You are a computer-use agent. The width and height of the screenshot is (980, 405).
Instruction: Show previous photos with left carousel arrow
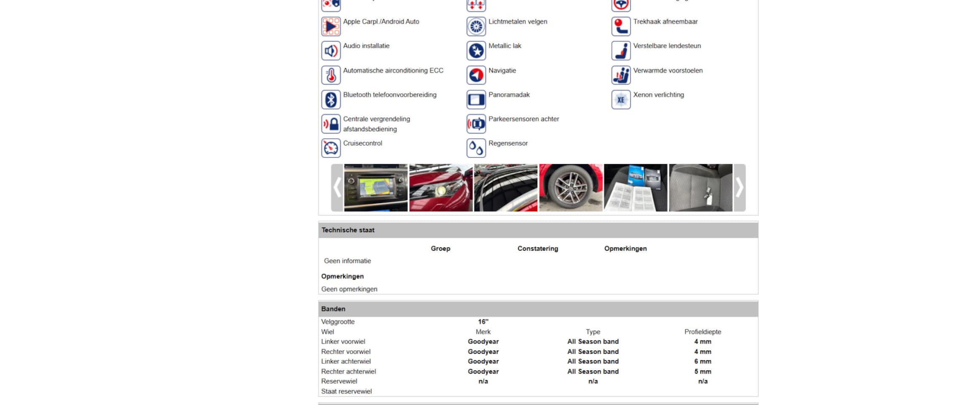point(337,188)
